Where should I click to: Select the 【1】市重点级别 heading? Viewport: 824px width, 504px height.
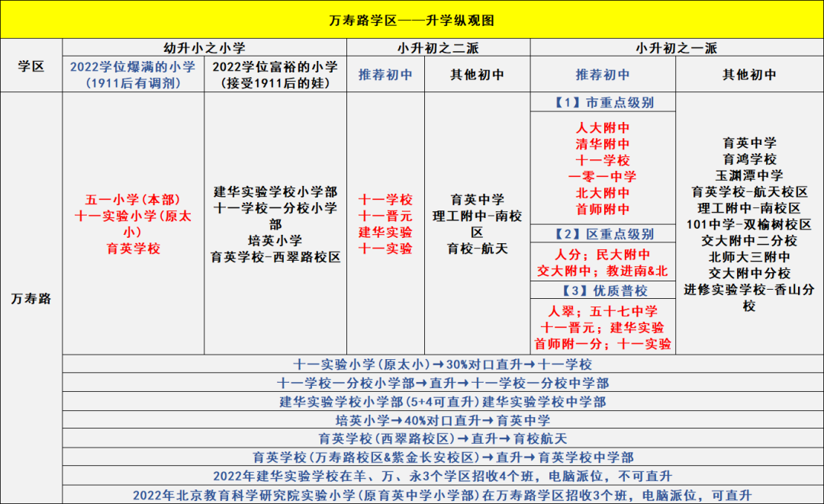pos(603,102)
